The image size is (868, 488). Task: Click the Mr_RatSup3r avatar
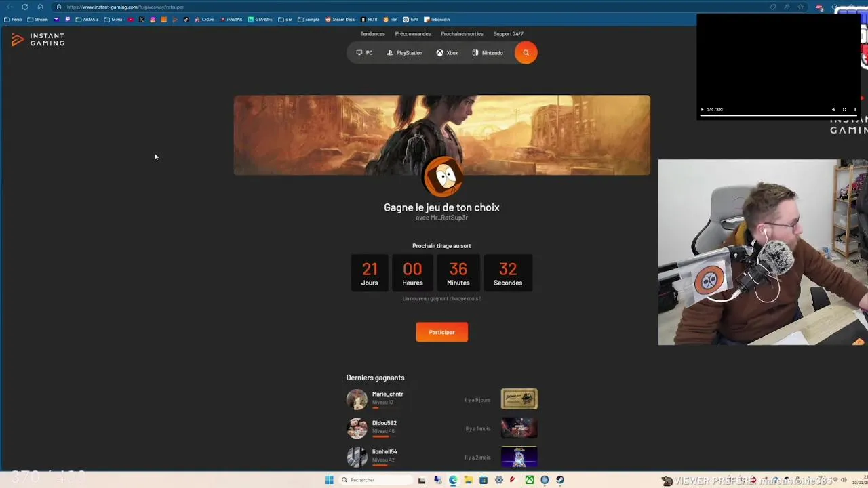[442, 177]
